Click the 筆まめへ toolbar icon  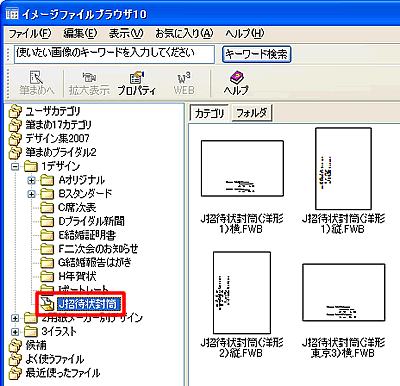[x=36, y=77]
